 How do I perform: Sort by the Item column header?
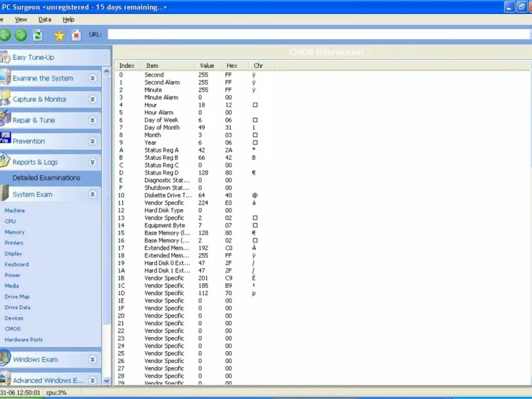coord(168,65)
